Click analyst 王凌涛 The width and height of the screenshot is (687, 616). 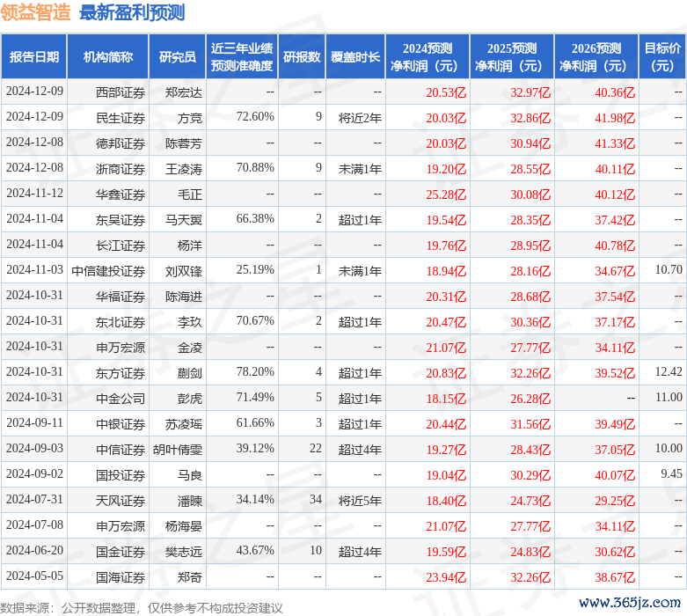tap(184, 169)
